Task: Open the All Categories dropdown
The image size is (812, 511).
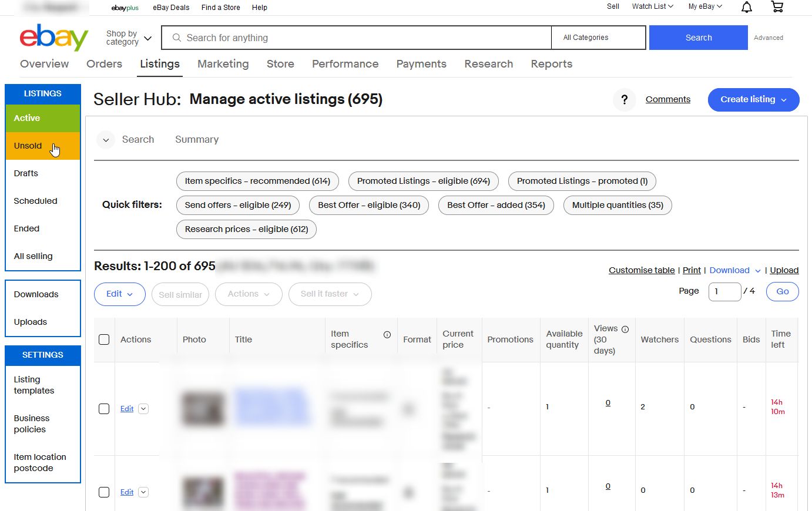Action: coord(598,37)
